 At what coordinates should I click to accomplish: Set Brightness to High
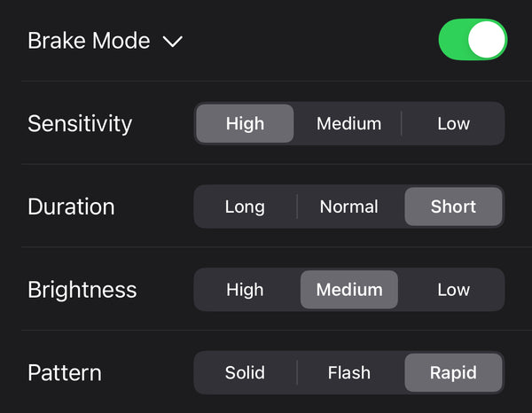tap(245, 290)
